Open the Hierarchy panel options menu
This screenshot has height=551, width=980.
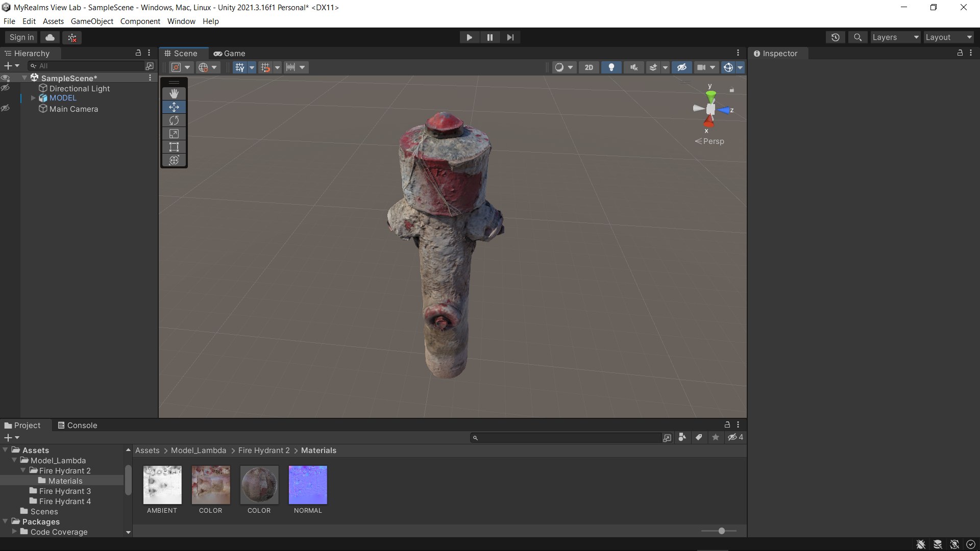click(149, 53)
